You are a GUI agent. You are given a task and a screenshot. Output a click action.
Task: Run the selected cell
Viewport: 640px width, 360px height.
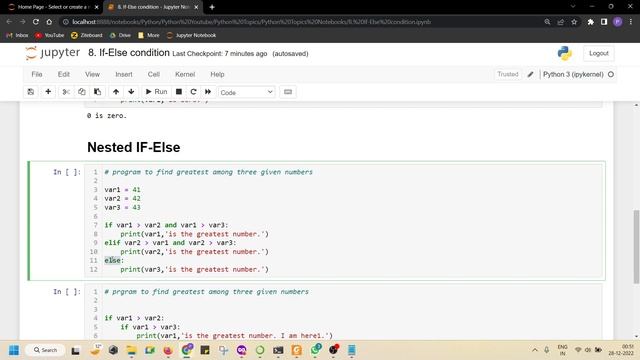157,92
